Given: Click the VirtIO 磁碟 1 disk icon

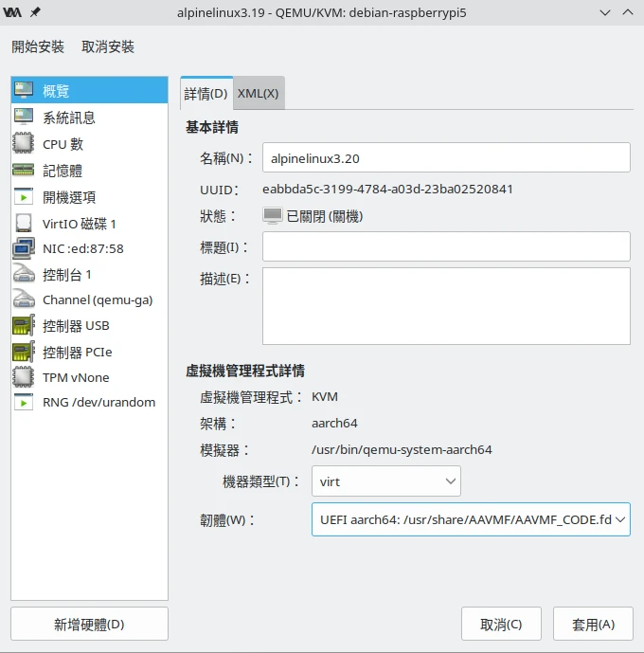Looking at the screenshot, I should 24,223.
